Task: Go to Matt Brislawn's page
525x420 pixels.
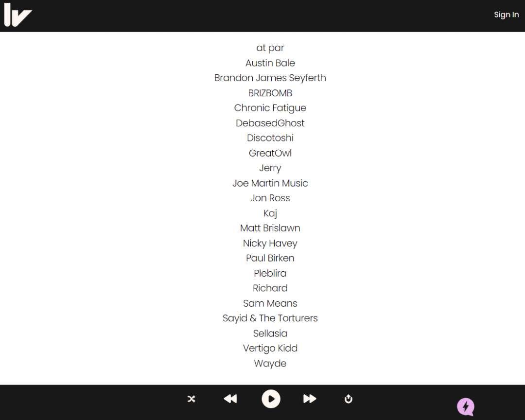Action: pyautogui.click(x=270, y=228)
